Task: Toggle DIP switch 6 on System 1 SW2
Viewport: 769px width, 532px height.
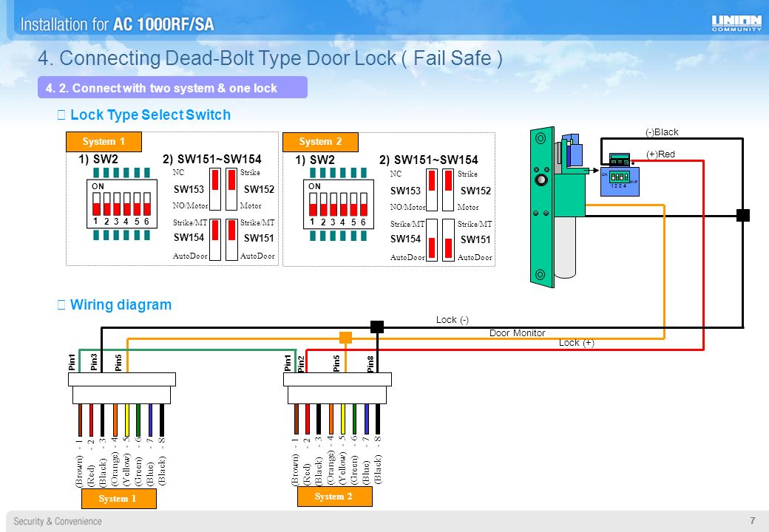Action: (147, 204)
